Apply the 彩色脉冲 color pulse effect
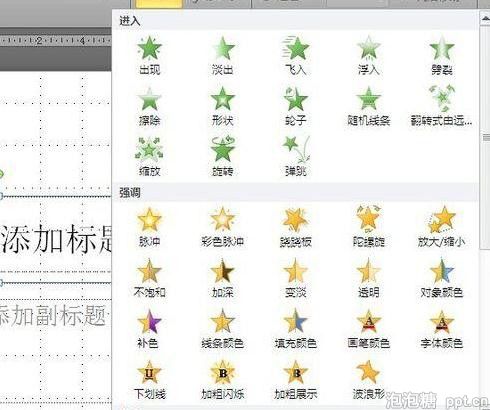The width and height of the screenshot is (490, 410). (x=222, y=227)
